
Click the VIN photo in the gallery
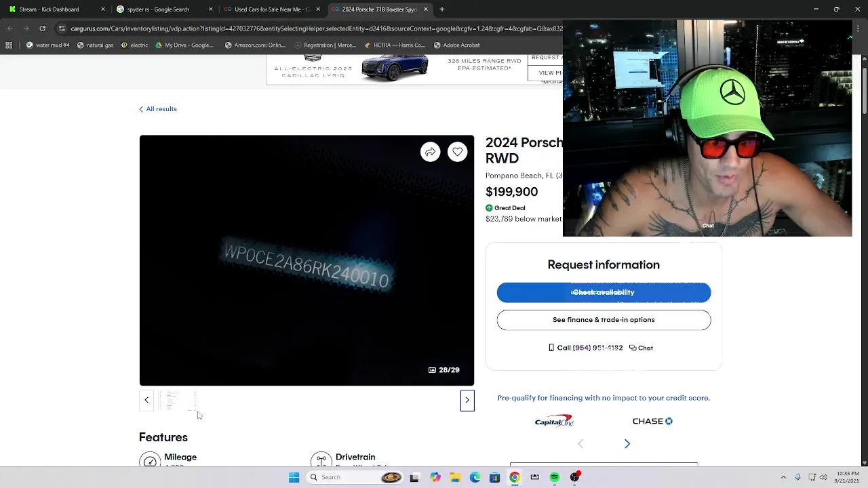[x=307, y=260]
